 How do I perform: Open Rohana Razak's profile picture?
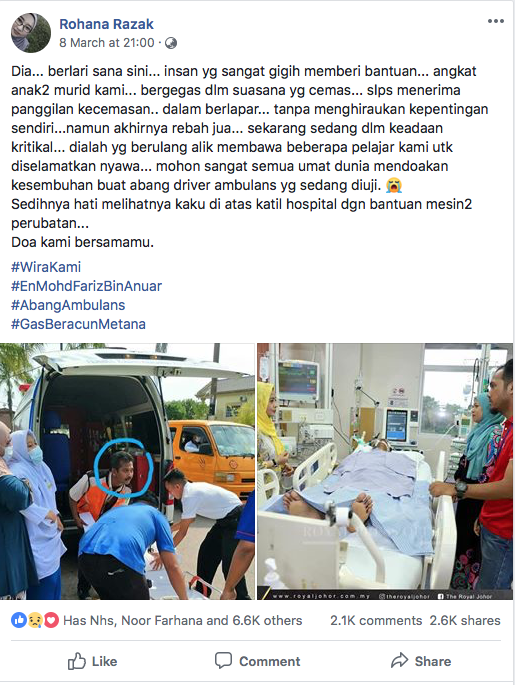[31, 33]
